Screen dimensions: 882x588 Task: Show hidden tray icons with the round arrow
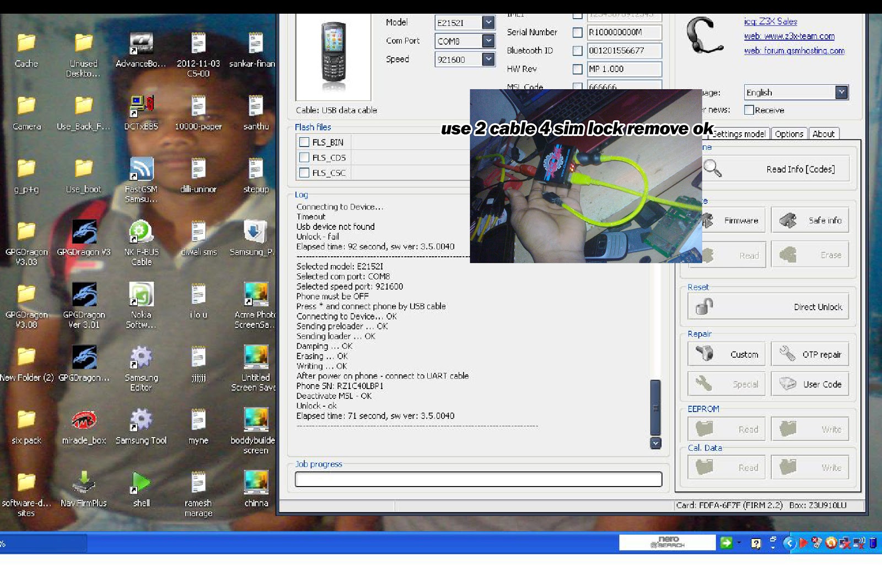pyautogui.click(x=789, y=543)
